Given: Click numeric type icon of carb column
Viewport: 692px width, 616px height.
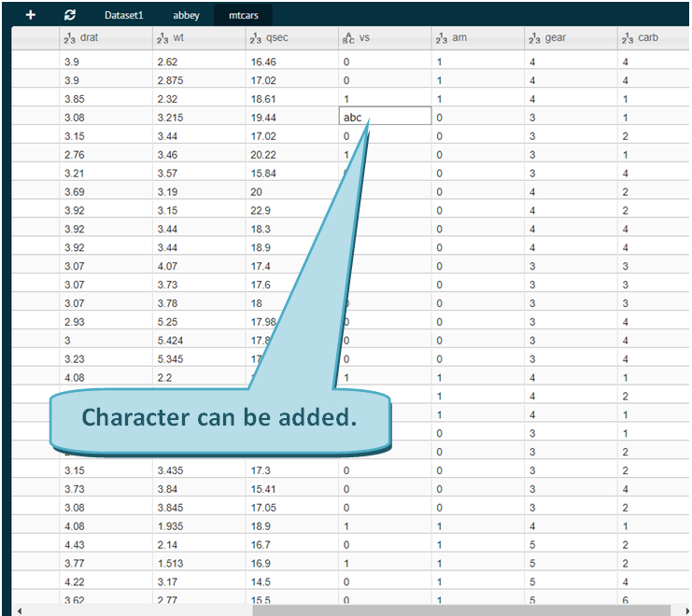Looking at the screenshot, I should 628,38.
